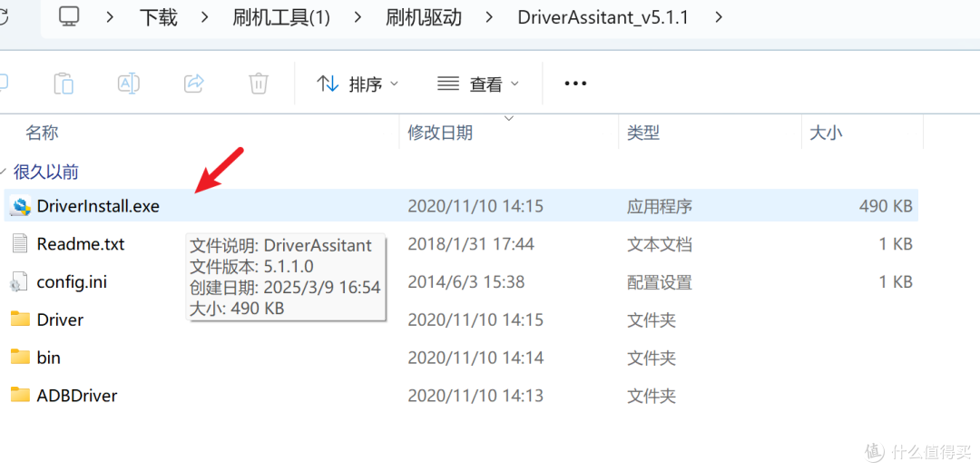Image resolution: width=980 pixels, height=472 pixels.
Task: Click the 490 KB size cell
Action: tap(886, 206)
